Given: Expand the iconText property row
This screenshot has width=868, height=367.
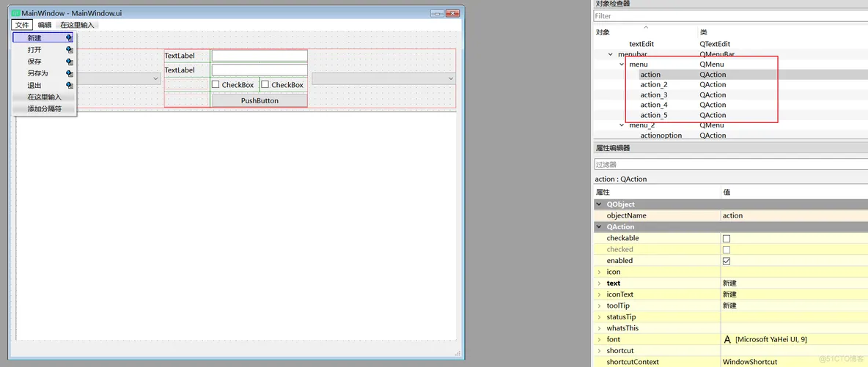Looking at the screenshot, I should click(x=598, y=294).
